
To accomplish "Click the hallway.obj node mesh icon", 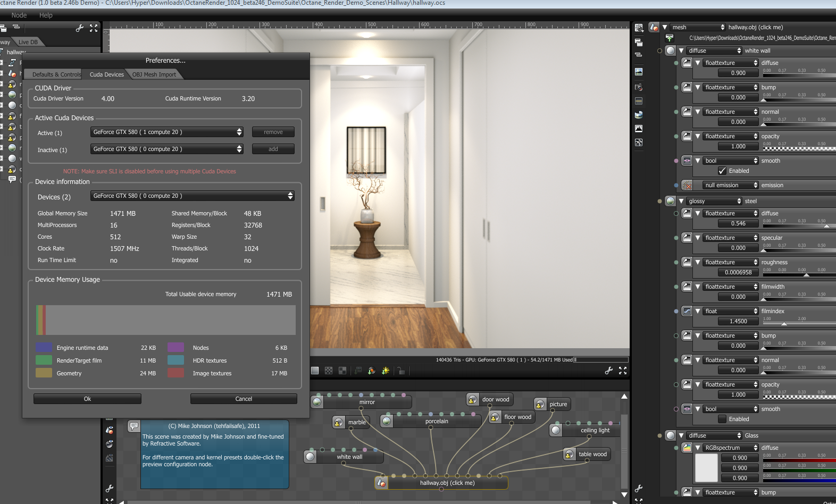I will pyautogui.click(x=381, y=483).
